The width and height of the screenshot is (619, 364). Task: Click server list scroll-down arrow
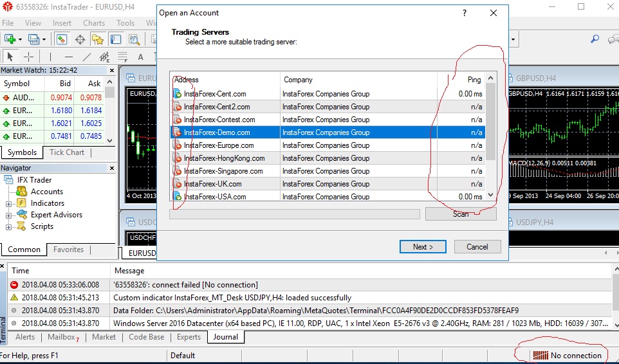(491, 195)
